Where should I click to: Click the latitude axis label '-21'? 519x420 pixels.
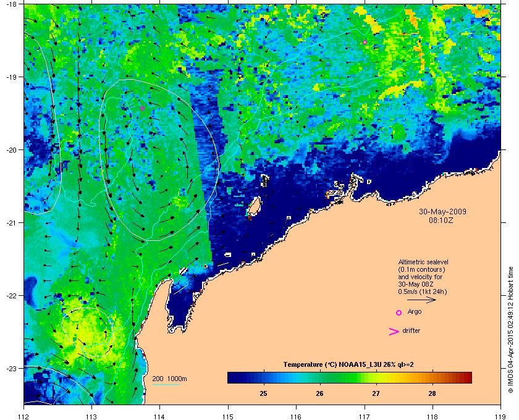pyautogui.click(x=11, y=223)
